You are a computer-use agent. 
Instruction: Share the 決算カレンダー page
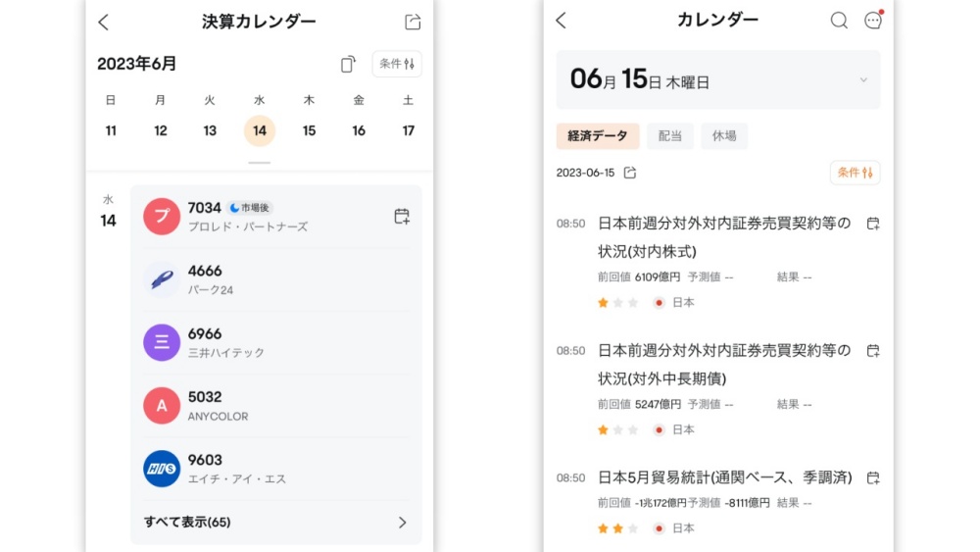pos(413,22)
